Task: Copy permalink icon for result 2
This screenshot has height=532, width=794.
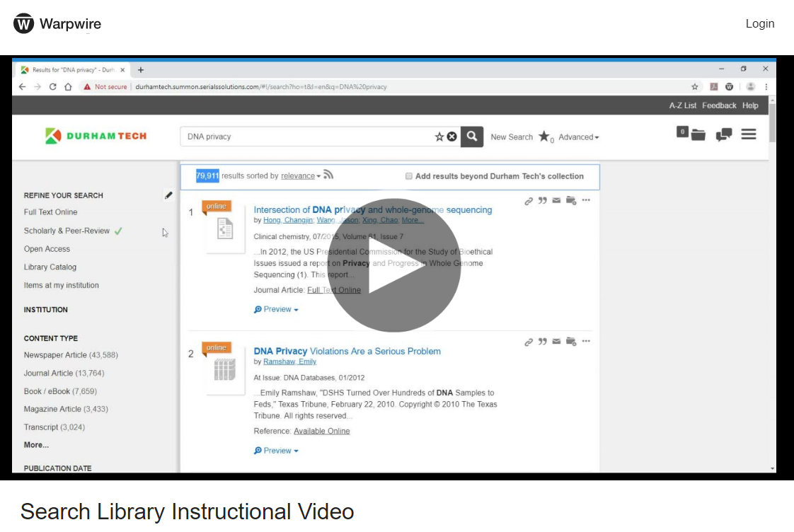Action: (x=529, y=342)
